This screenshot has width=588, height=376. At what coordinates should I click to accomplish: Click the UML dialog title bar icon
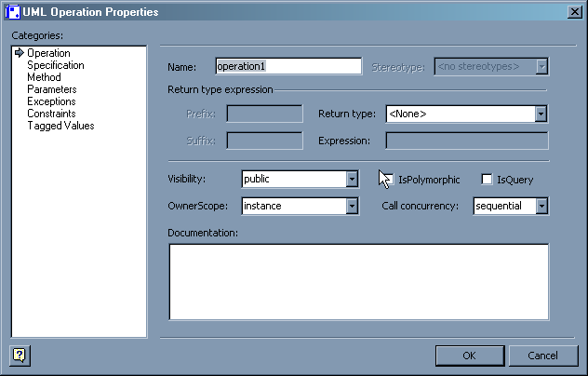[x=11, y=11]
